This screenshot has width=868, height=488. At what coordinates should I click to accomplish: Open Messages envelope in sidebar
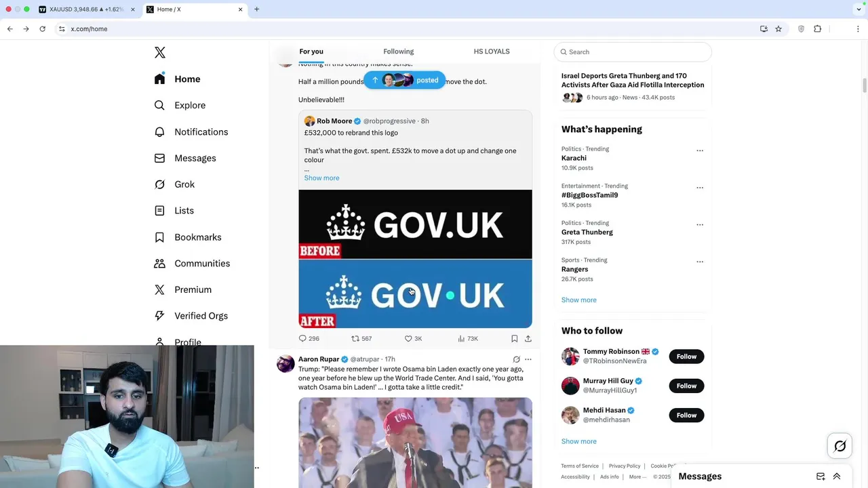click(x=159, y=158)
